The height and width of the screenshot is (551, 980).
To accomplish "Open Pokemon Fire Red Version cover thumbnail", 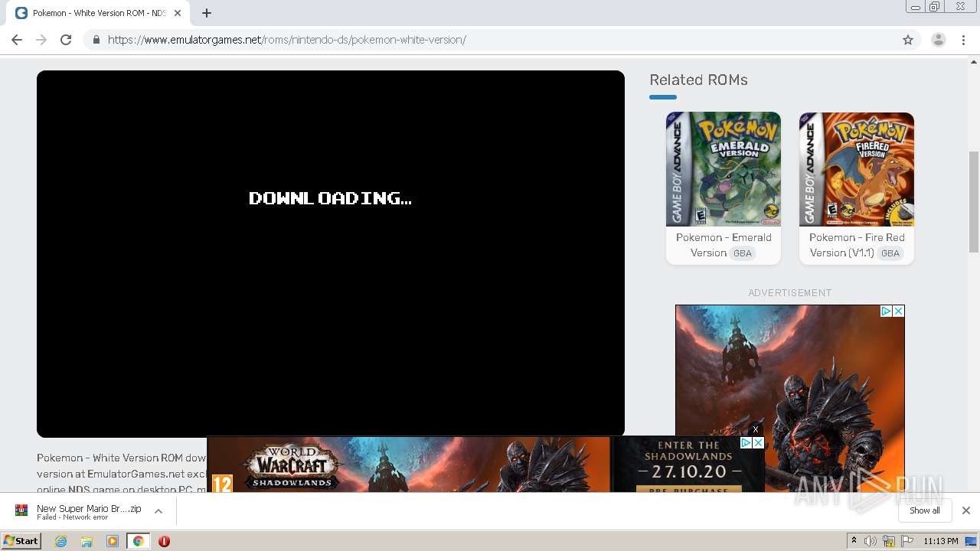I will (857, 169).
